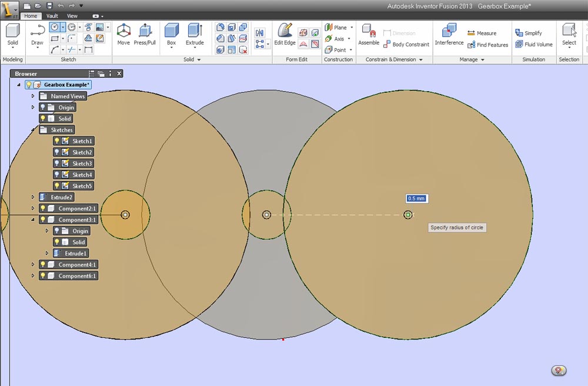Click the Project Geometry icon

coord(89,28)
